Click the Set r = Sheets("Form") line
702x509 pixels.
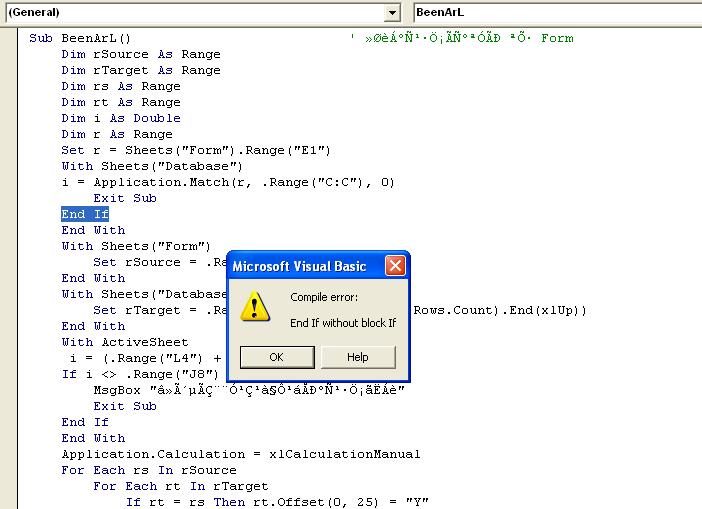(195, 150)
